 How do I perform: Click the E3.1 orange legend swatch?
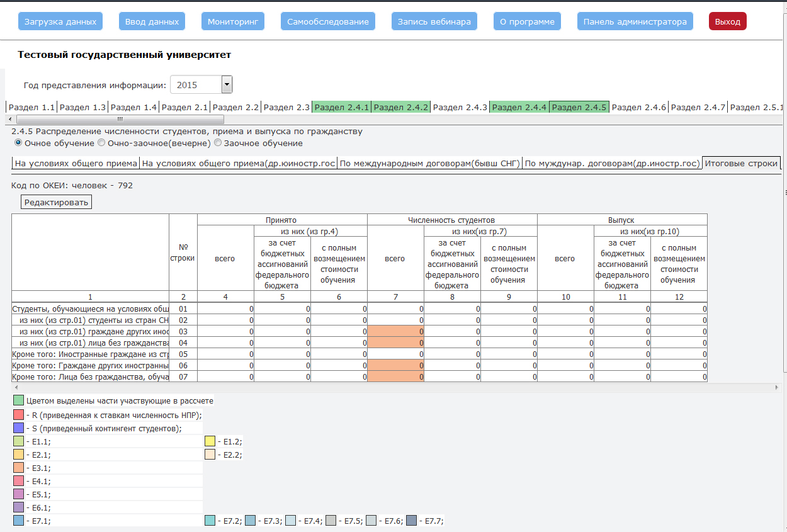click(x=18, y=468)
